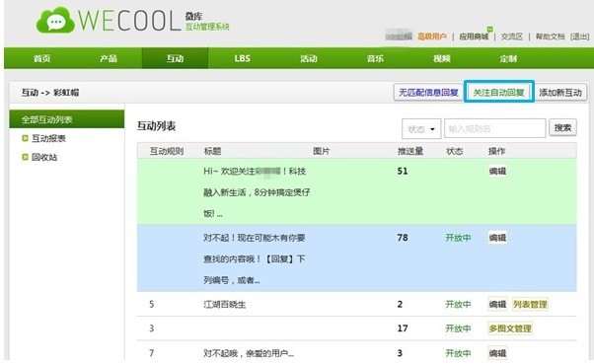This screenshot has height=364, width=594.
Task: Click the WECOOL cloud logo icon
Action: [55, 21]
